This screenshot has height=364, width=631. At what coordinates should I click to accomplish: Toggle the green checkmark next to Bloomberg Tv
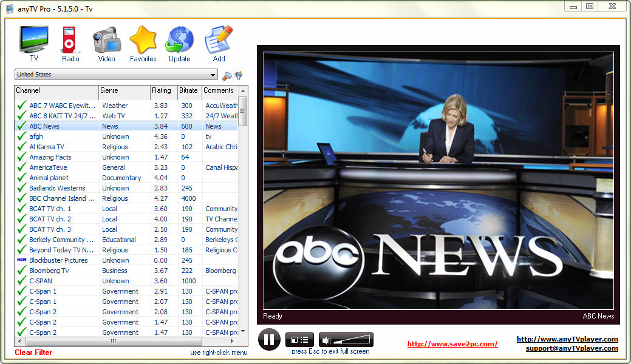pyautogui.click(x=22, y=271)
